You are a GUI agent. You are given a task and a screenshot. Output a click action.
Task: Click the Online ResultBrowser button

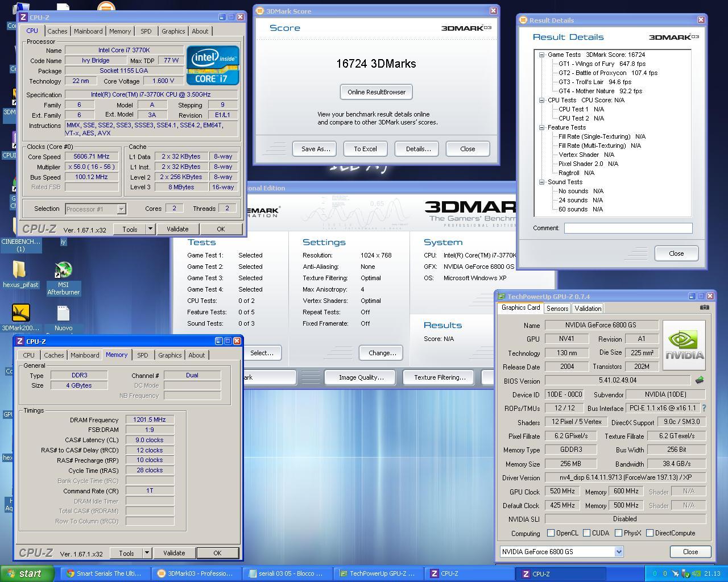click(x=377, y=92)
